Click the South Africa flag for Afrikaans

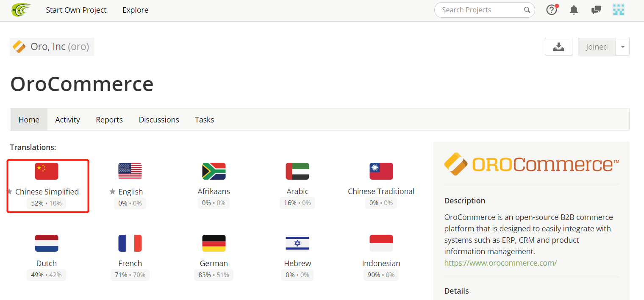pos(214,171)
